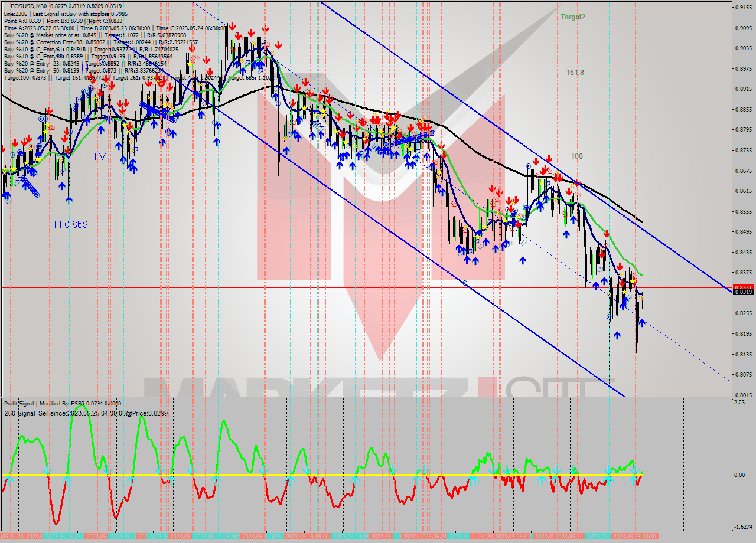The height and width of the screenshot is (543, 756).
Task: Click the 0.00 oscillator scale value
Action: pos(739,475)
